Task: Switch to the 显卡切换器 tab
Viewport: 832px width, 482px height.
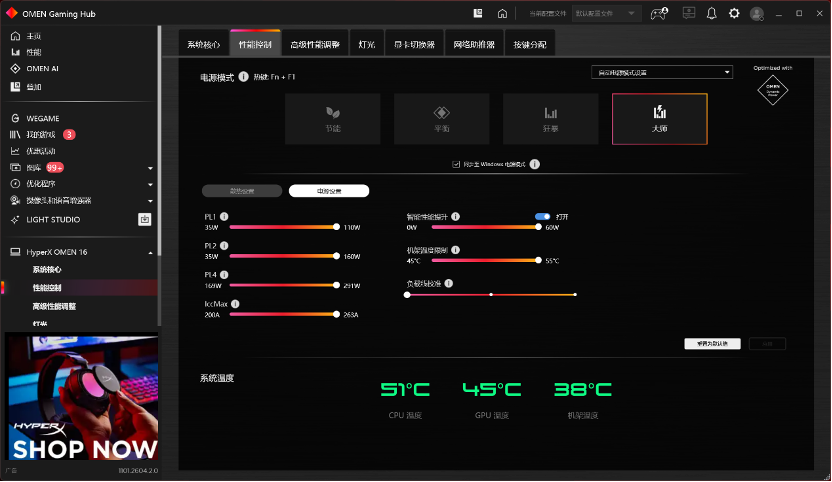Action: pos(414,44)
